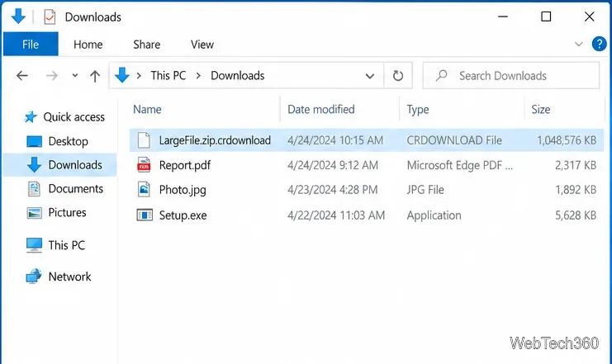Refresh the Downloads folder
Viewport: 612px width, 364px height.
coord(398,75)
